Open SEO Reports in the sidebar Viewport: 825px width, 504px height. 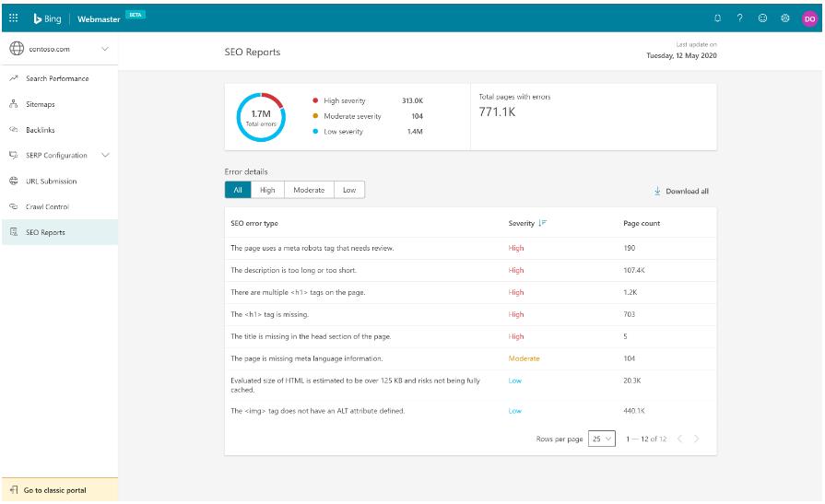pos(60,232)
